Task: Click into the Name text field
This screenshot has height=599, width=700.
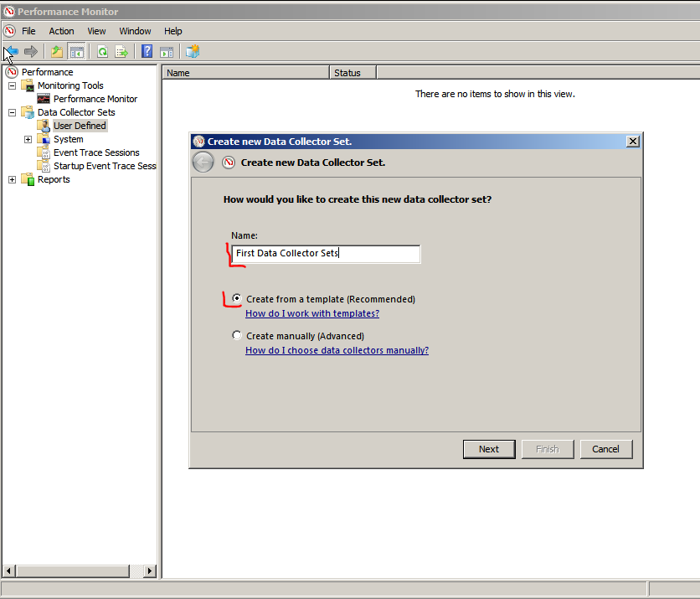Action: (326, 254)
